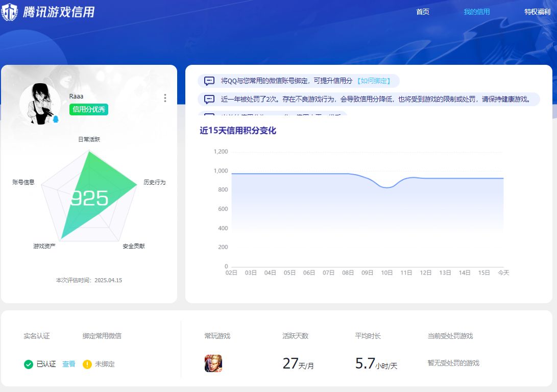Image resolution: width=557 pixels, height=392 pixels.
Task: Click the Raaa username
Action: [77, 96]
